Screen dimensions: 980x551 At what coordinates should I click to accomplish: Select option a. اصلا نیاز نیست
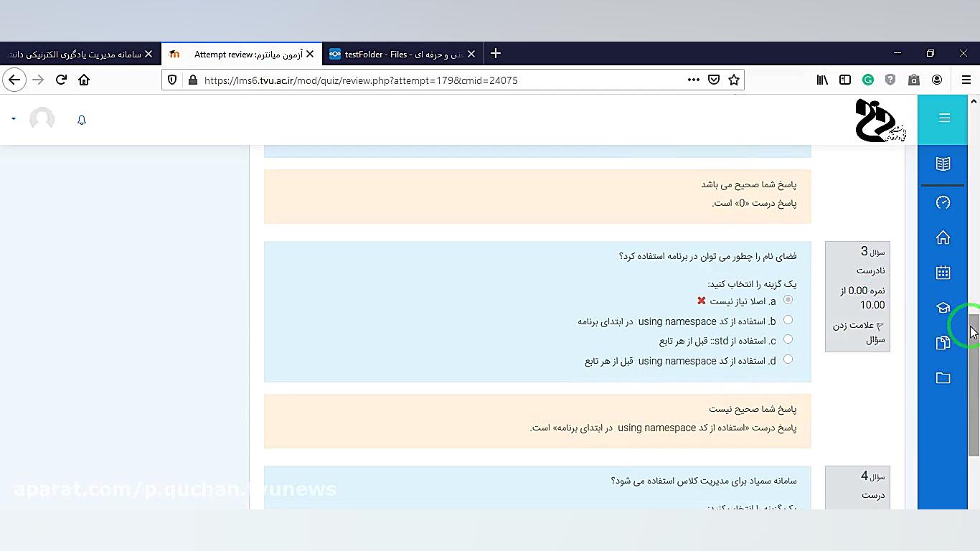tap(788, 300)
